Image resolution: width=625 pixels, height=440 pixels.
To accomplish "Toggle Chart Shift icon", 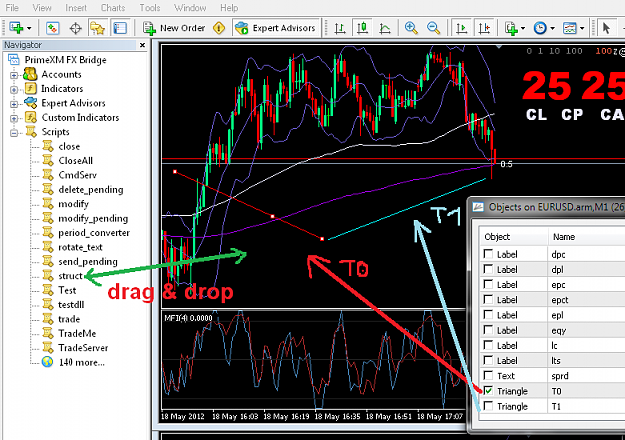I will pyautogui.click(x=484, y=28).
